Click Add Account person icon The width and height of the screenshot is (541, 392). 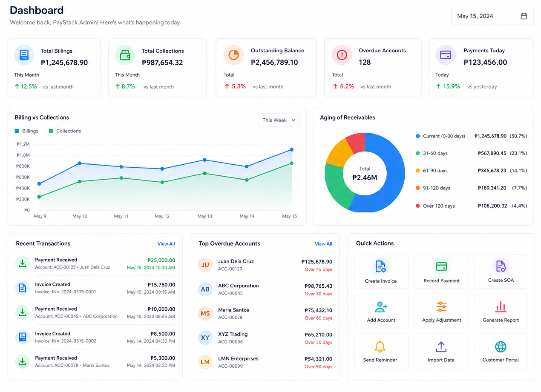pos(381,306)
